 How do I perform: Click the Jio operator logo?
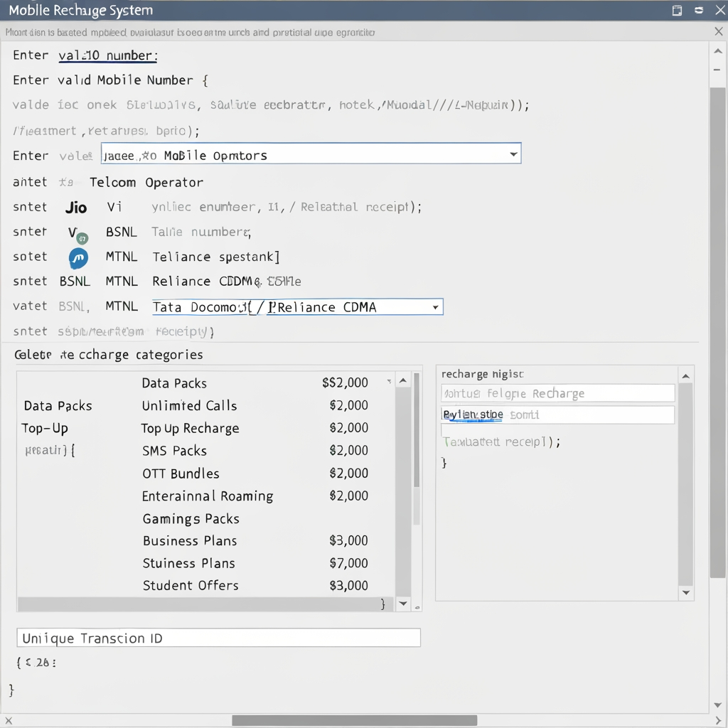[x=76, y=207]
